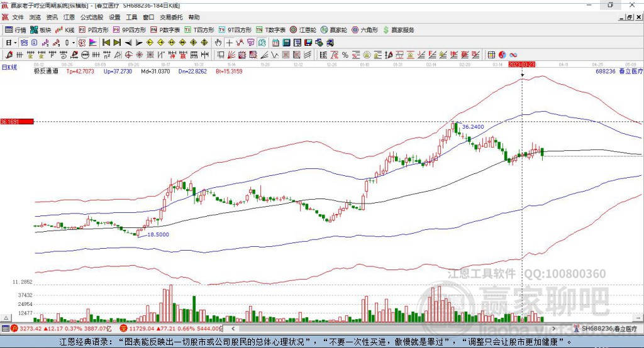Open the 六角形 hexagon tool
644x348 pixels.
pos(365,30)
